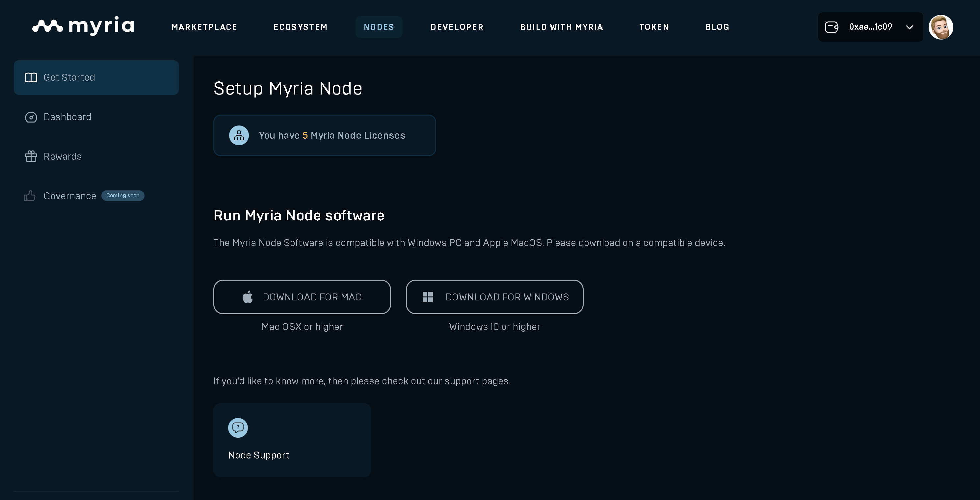Select Governance in sidebar
This screenshot has width=980, height=500.
point(69,196)
